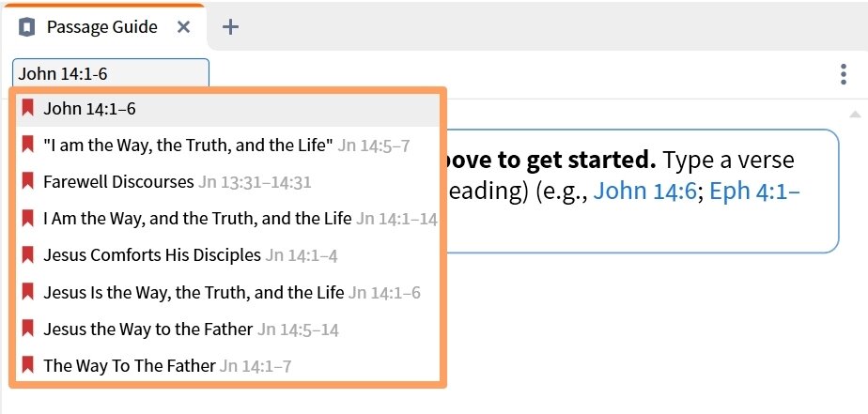
Task: Open the panel menu (three dots)
Action: point(843,74)
